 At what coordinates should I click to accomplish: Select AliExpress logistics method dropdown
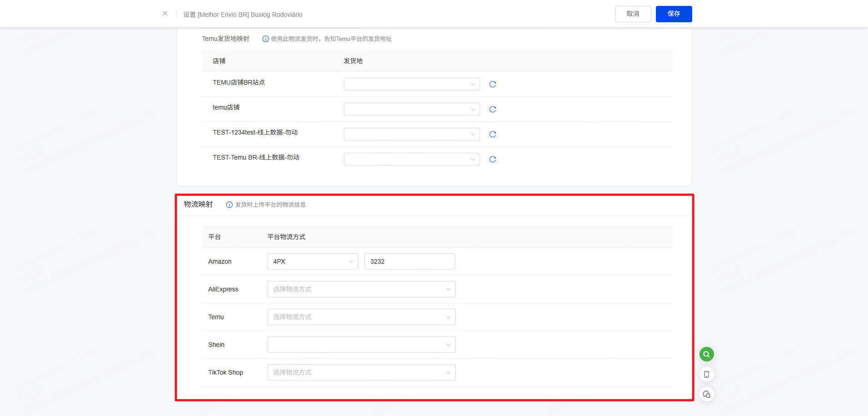(361, 289)
